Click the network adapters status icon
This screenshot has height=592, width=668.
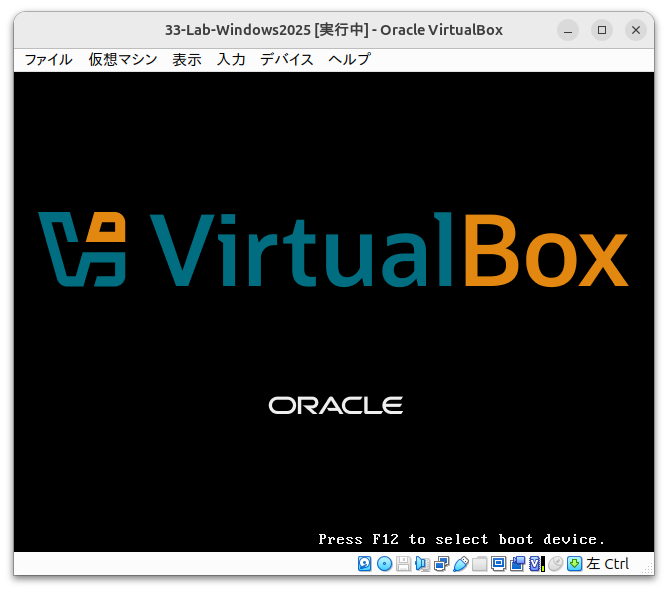[441, 564]
